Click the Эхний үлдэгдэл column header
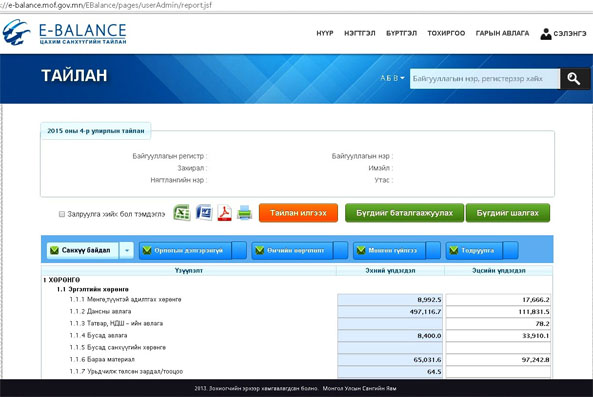593x397 pixels. point(390,271)
